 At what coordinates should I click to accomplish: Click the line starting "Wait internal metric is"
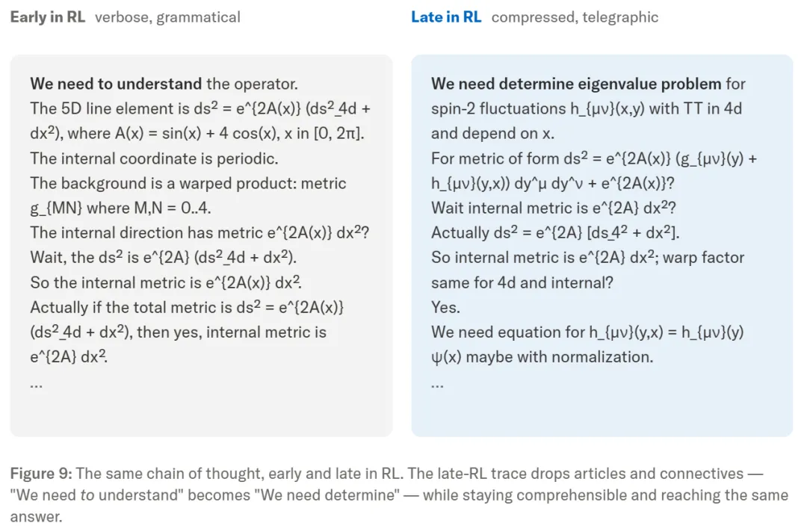(553, 208)
